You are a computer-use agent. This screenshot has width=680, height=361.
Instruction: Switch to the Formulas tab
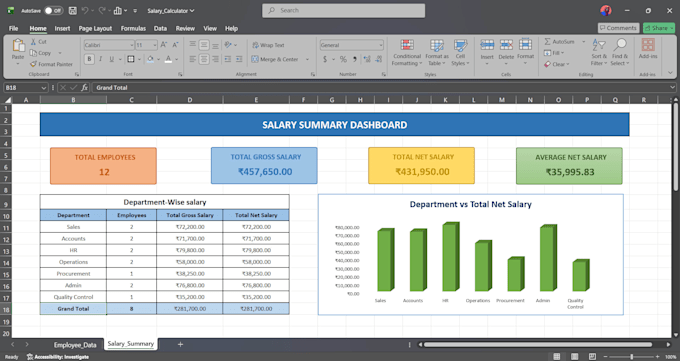[133, 28]
